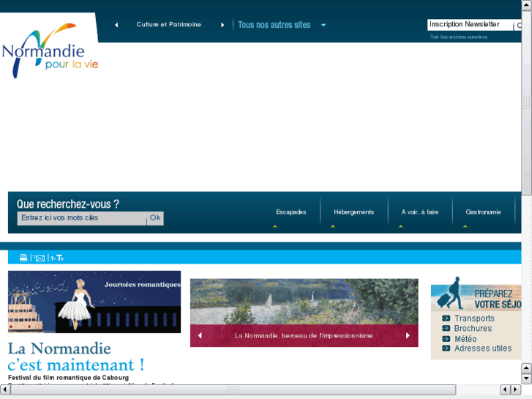Click left arrow before Culture et Patrimoine
Viewport: 532px width, 399px height.
pyautogui.click(x=116, y=25)
